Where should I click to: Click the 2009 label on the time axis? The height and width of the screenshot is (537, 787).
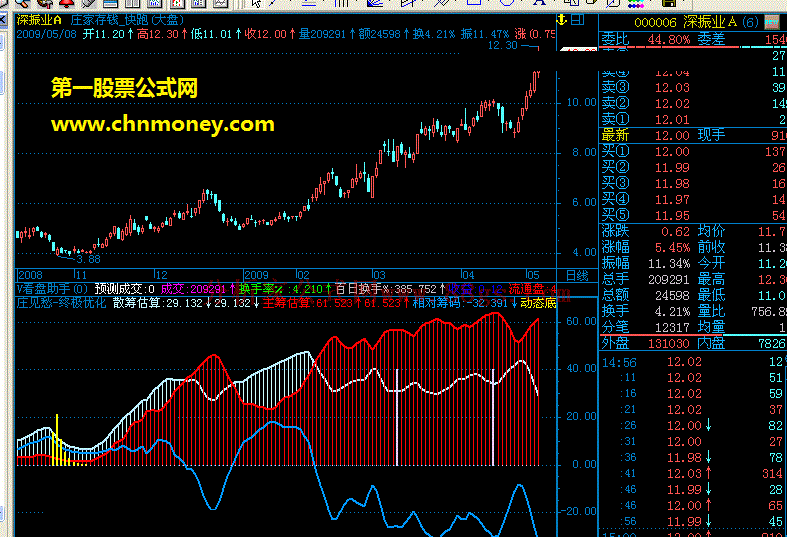click(x=256, y=275)
